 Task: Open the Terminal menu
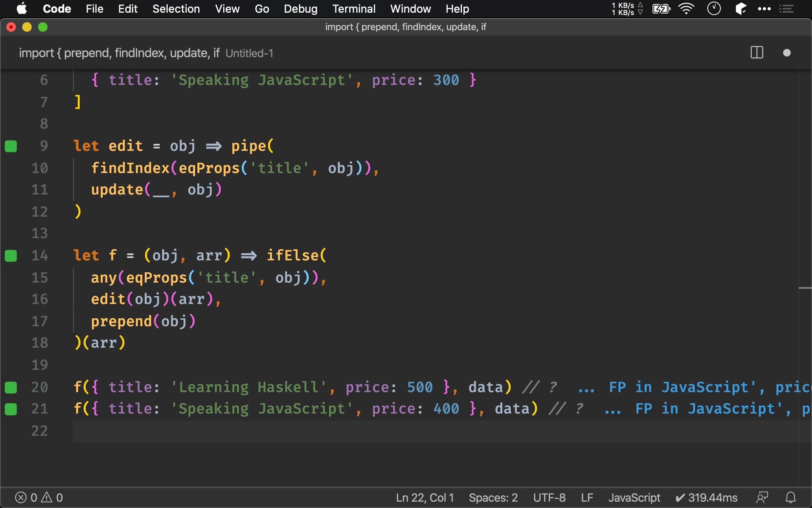354,9
